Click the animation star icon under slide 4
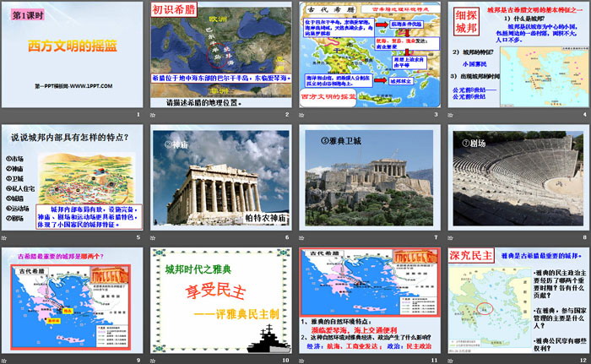 (x=451, y=117)
